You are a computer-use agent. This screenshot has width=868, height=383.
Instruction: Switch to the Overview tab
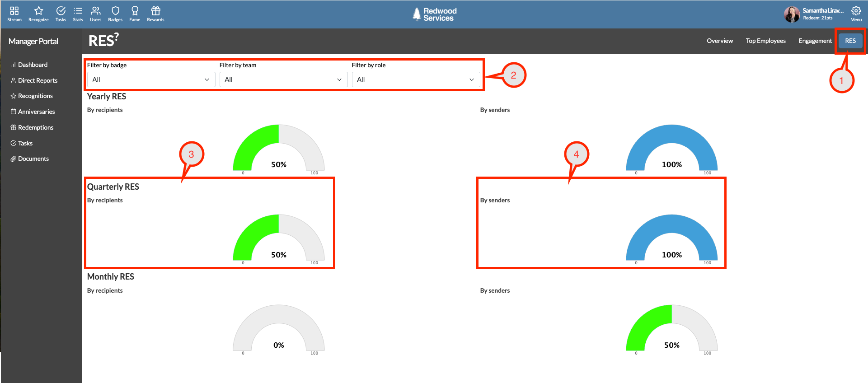pyautogui.click(x=720, y=41)
